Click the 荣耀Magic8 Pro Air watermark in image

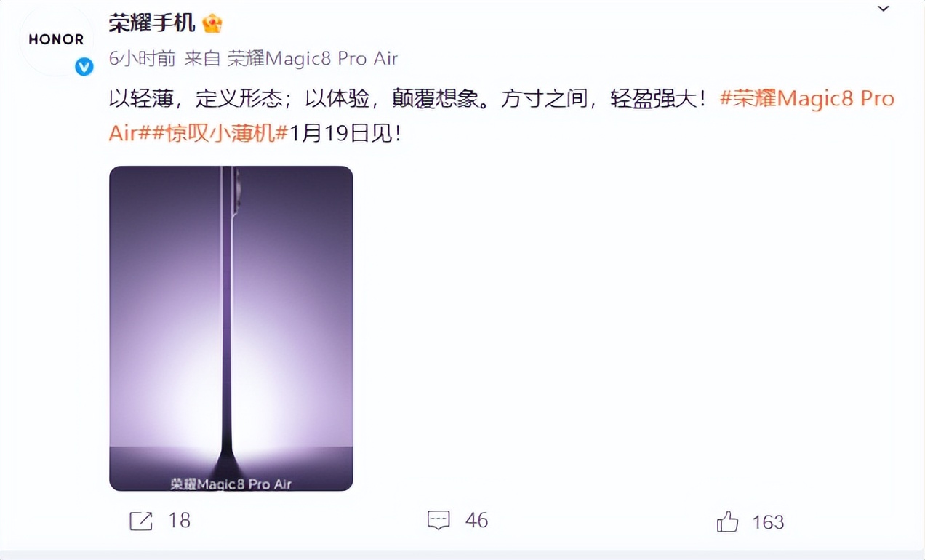point(231,484)
